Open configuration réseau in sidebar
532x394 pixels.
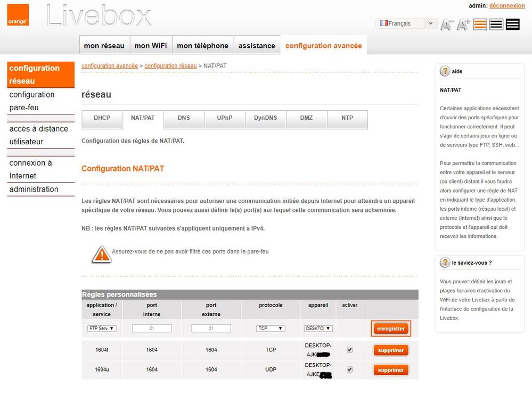(x=40, y=75)
